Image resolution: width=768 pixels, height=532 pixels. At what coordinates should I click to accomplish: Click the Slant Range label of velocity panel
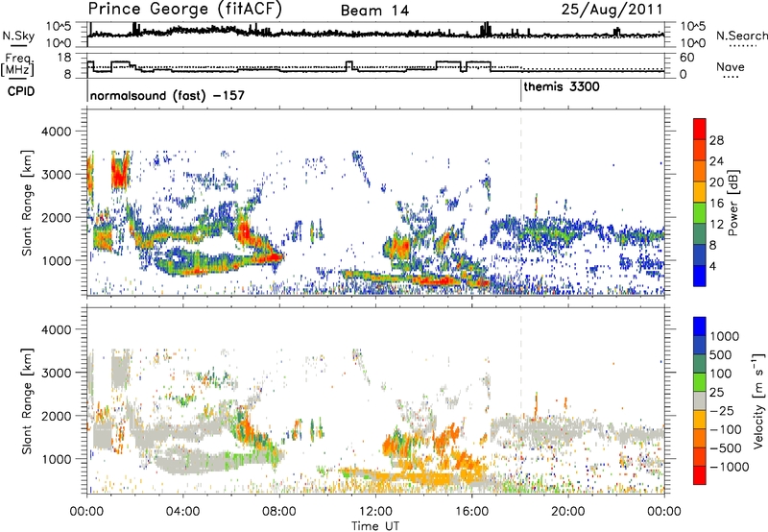click(x=27, y=400)
